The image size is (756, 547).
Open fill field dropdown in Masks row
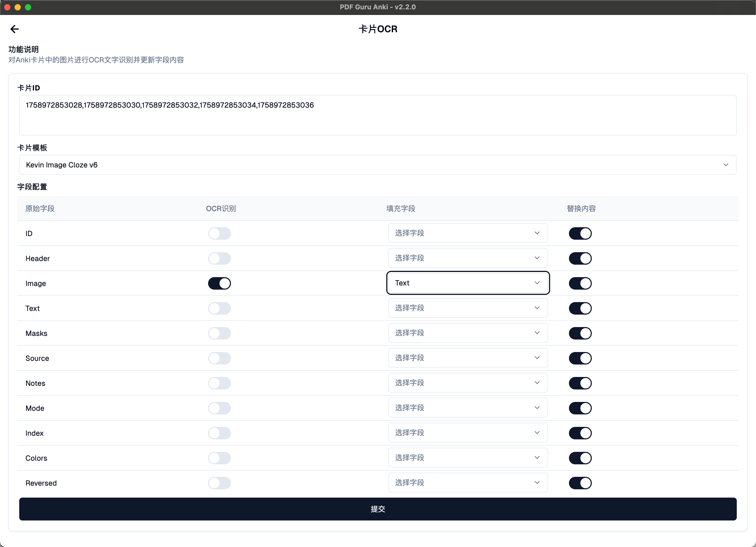coord(468,333)
